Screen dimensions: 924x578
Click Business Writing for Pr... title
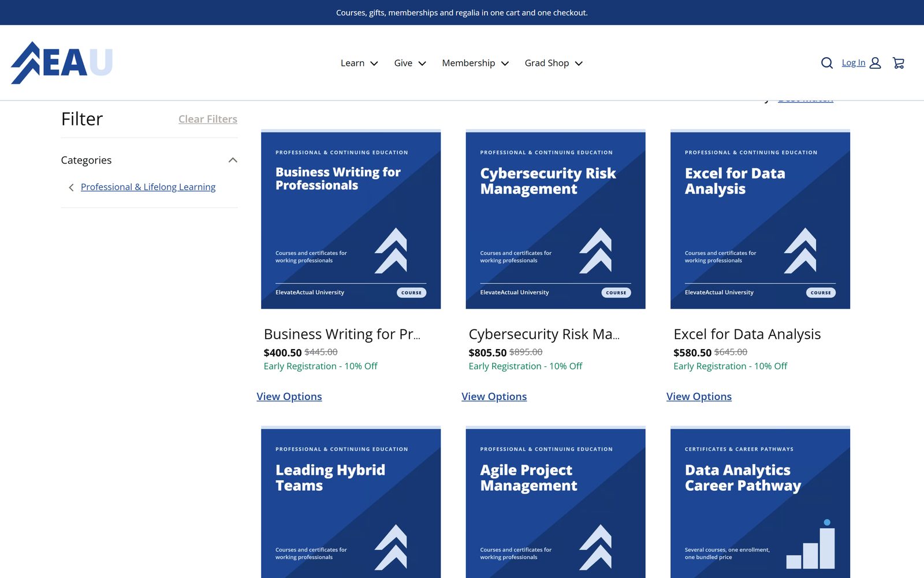point(342,334)
